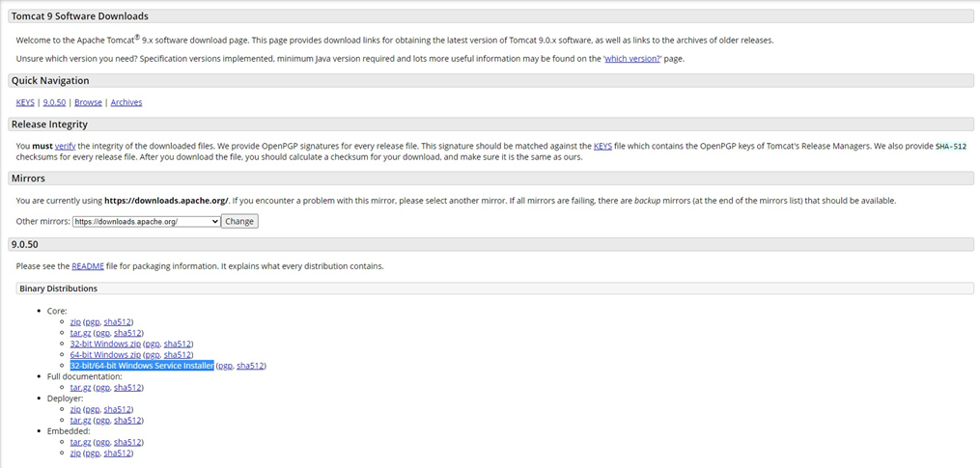The image size is (980, 468).
Task: Click the 'Core:' list label
Action: click(x=57, y=311)
